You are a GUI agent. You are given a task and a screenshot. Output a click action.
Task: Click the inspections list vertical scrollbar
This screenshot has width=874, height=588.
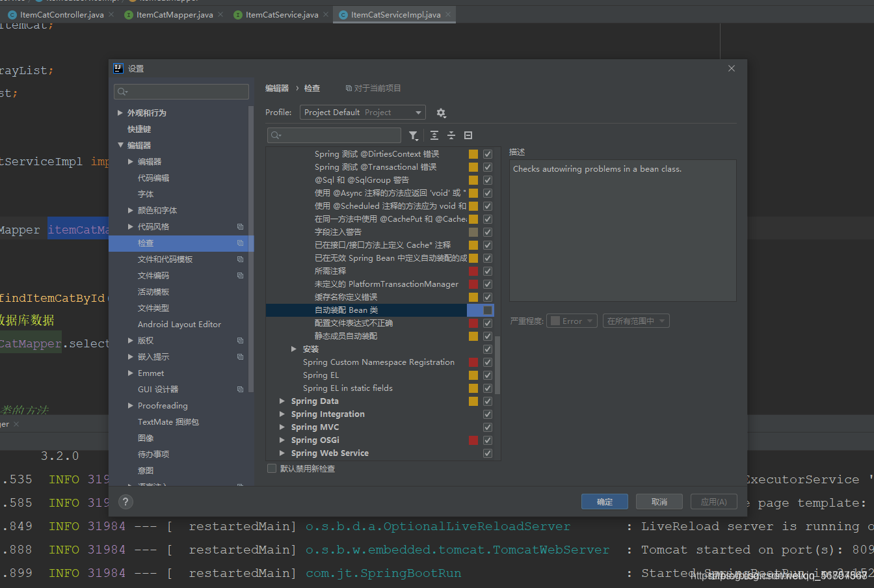(497, 365)
